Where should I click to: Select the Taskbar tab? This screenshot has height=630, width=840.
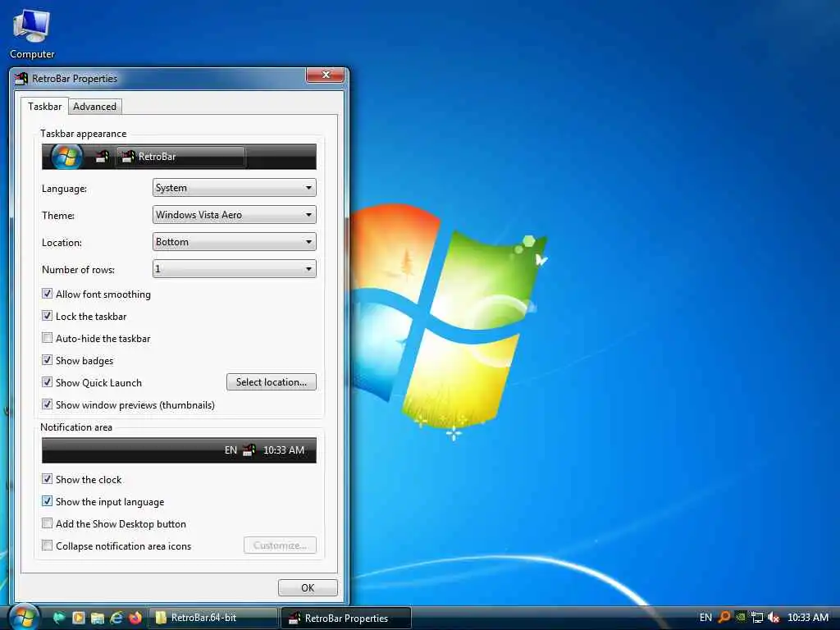(44, 106)
